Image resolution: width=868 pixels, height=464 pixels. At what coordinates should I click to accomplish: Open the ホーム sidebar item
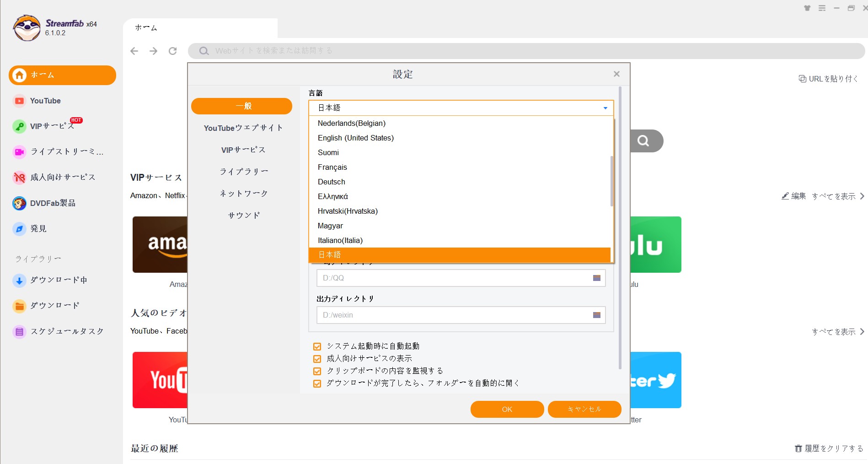pyautogui.click(x=62, y=75)
